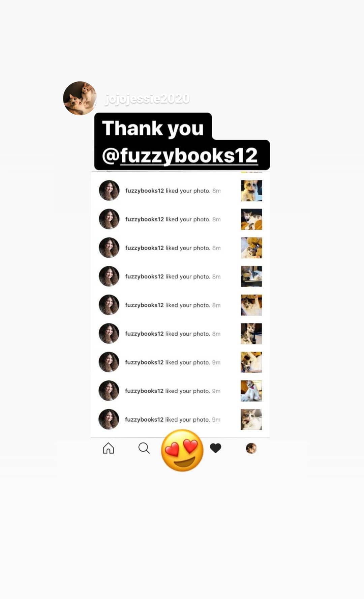The image size is (364, 599).
Task: Open last liked cat photo thumbnail
Action: [251, 420]
